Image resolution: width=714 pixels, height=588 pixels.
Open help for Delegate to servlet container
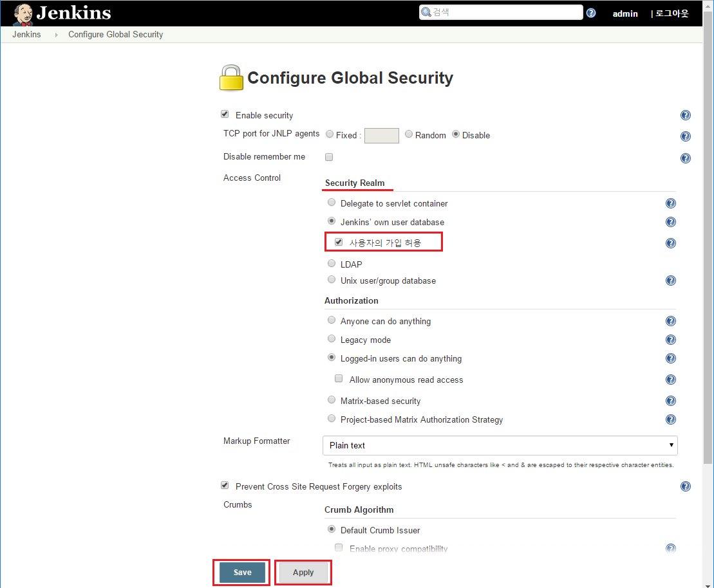coord(670,203)
